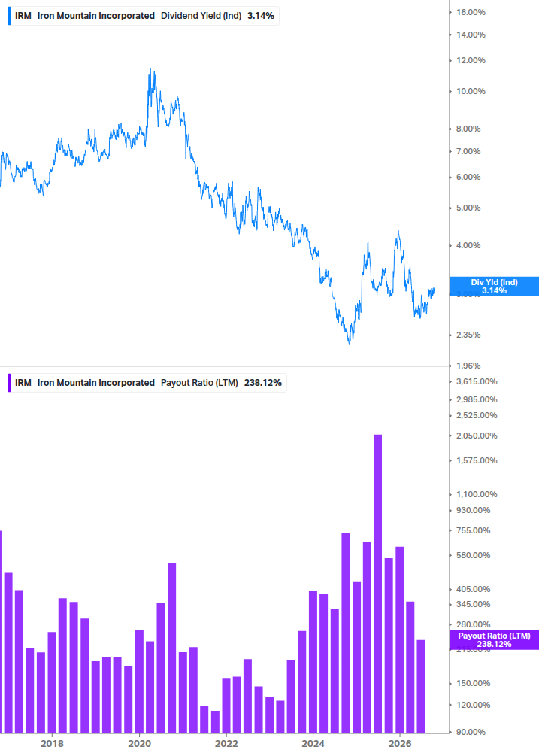Image resolution: width=539 pixels, height=756 pixels.
Task: Click the 4.00% tick on yield axis
Action: click(x=468, y=245)
